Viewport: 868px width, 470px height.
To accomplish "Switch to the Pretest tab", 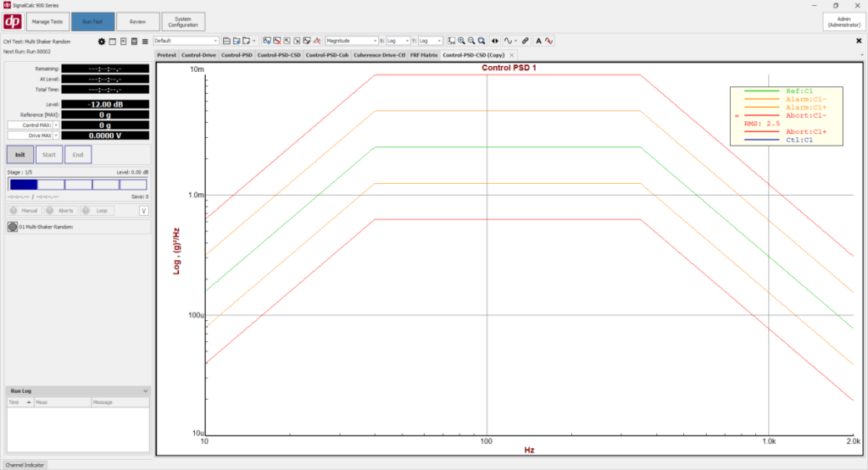I will tap(166, 55).
